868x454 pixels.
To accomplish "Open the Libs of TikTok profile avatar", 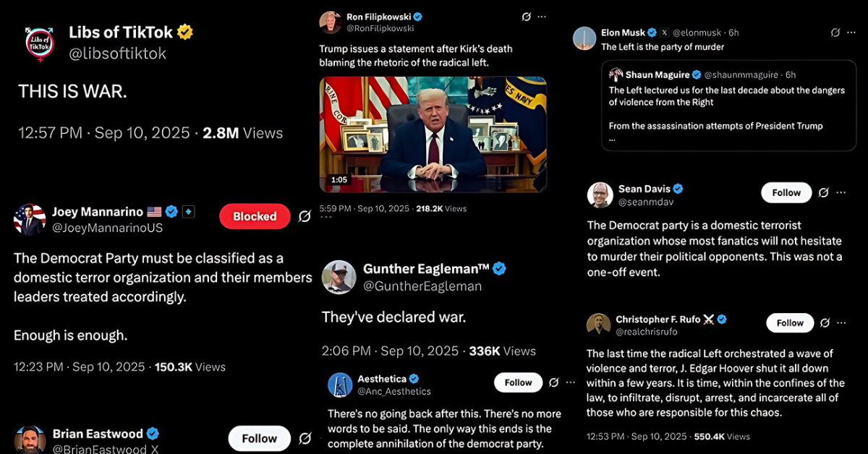I will (40, 43).
